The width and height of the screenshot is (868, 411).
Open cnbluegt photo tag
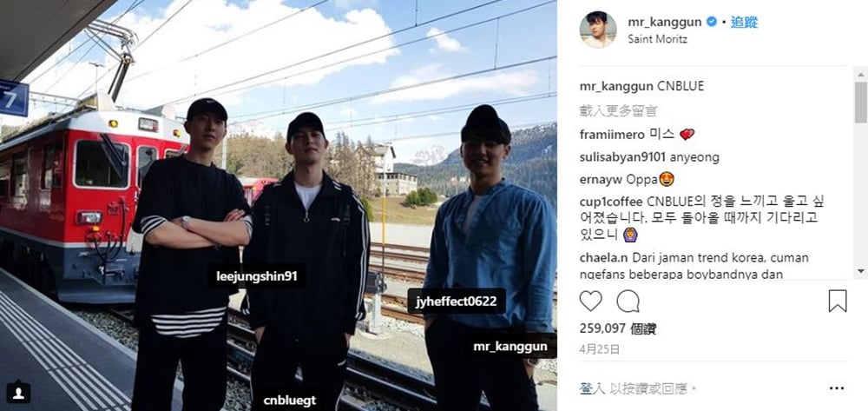290,400
